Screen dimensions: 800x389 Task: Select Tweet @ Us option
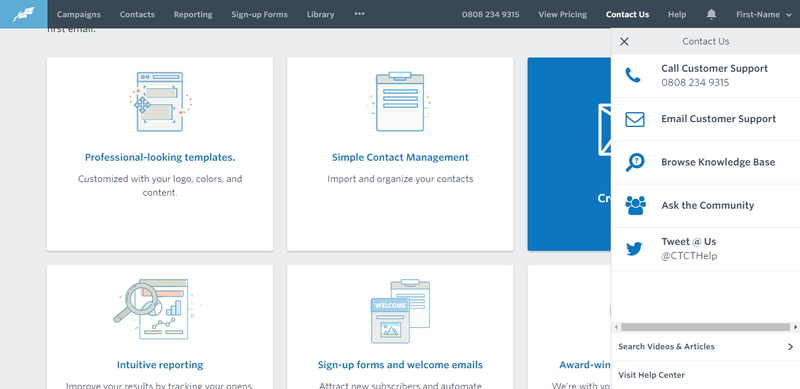click(706, 249)
